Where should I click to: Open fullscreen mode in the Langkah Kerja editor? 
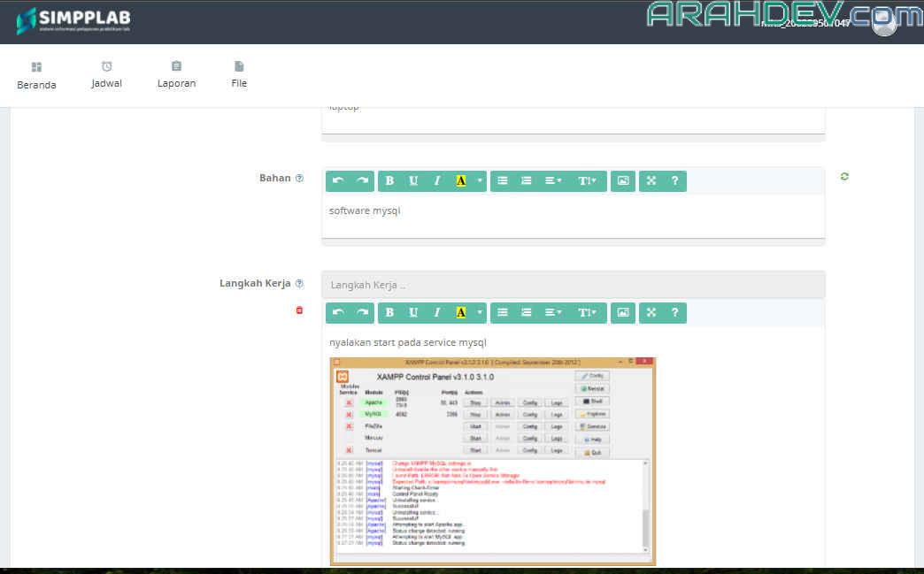point(651,313)
